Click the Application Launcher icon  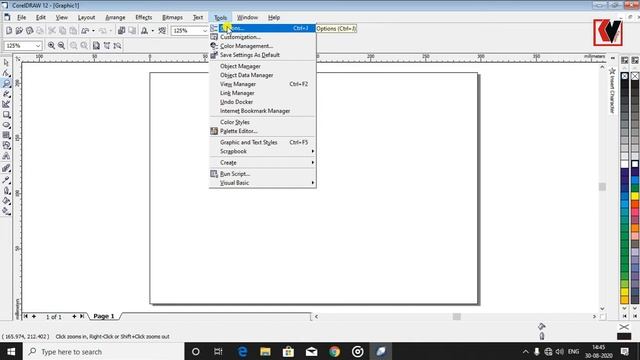144,31
